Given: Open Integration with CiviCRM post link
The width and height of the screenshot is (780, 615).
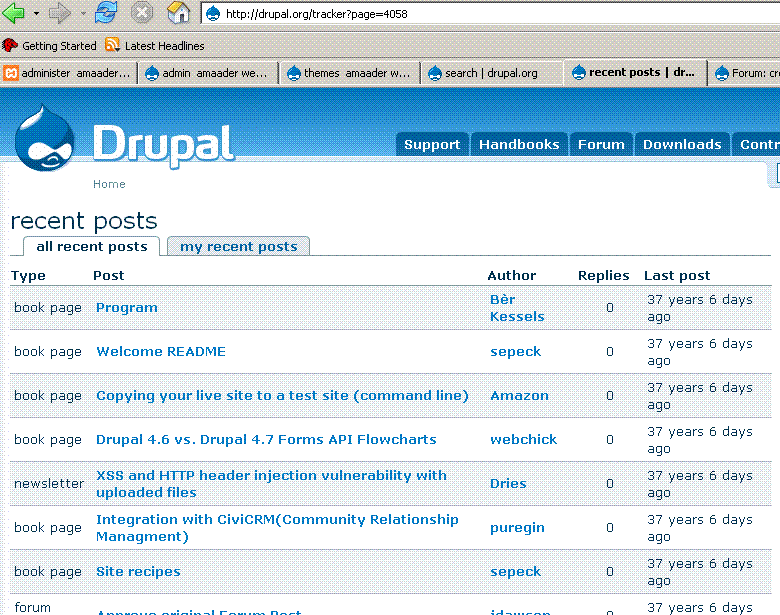Looking at the screenshot, I should point(277,528).
